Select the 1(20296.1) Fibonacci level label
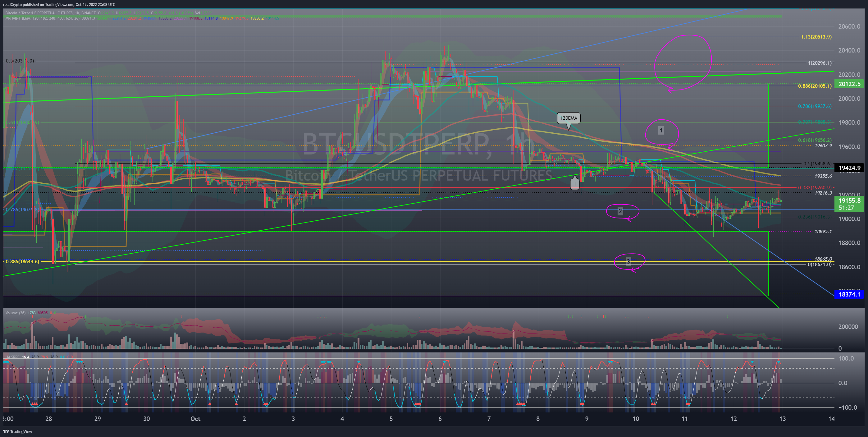 pyautogui.click(x=820, y=63)
